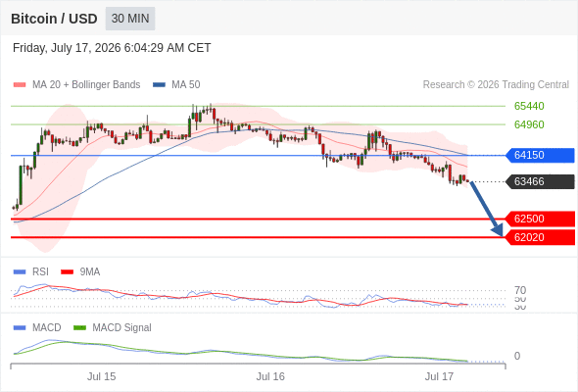Click the Jul 16 date axis marker
578x392 pixels.
tap(270, 377)
